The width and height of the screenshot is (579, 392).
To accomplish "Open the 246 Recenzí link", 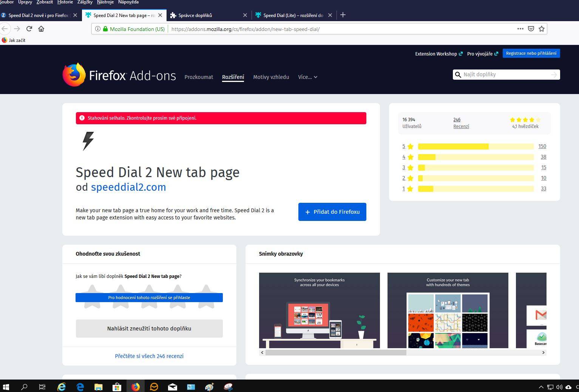I will [461, 123].
